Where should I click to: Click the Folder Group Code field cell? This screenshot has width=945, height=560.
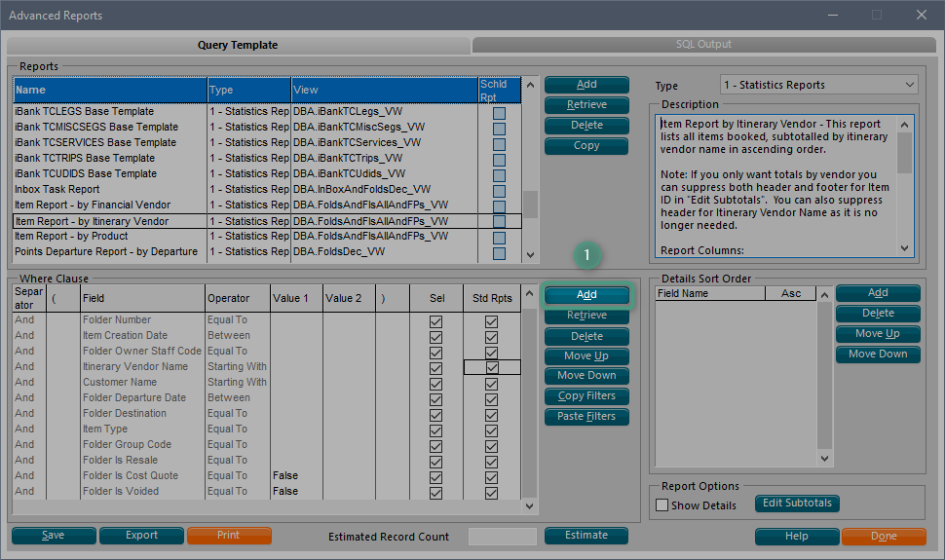click(x=142, y=444)
